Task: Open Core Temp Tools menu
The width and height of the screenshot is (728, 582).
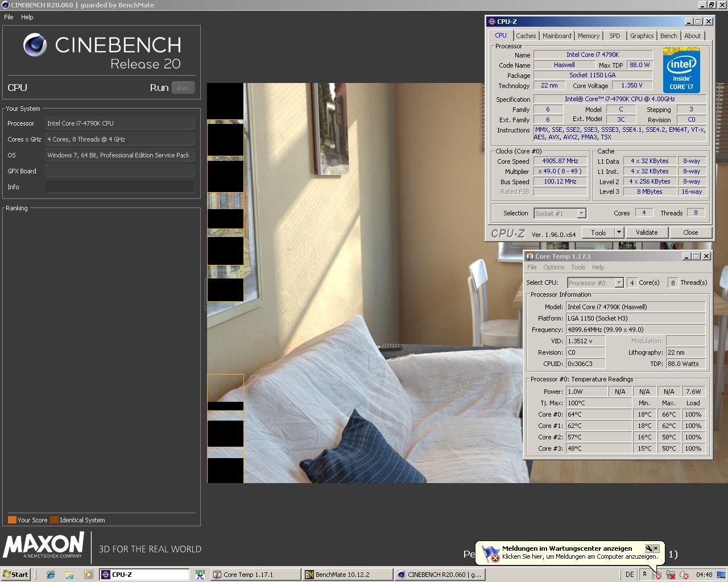Action: click(578, 267)
